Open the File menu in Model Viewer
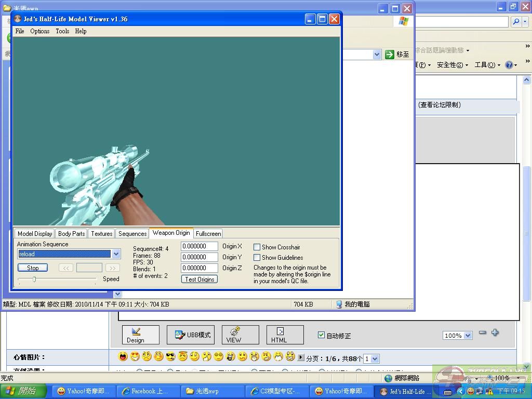This screenshot has height=399, width=532. click(x=20, y=31)
